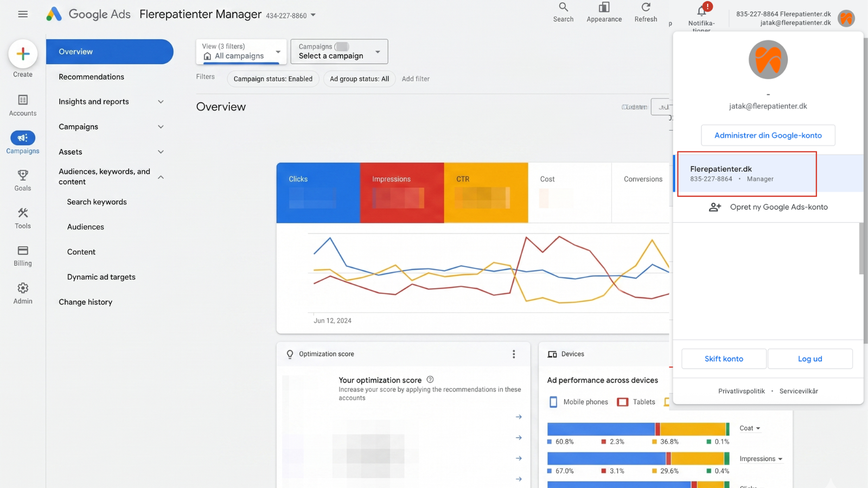
Task: Expand the Assets nav section
Action: (161, 152)
